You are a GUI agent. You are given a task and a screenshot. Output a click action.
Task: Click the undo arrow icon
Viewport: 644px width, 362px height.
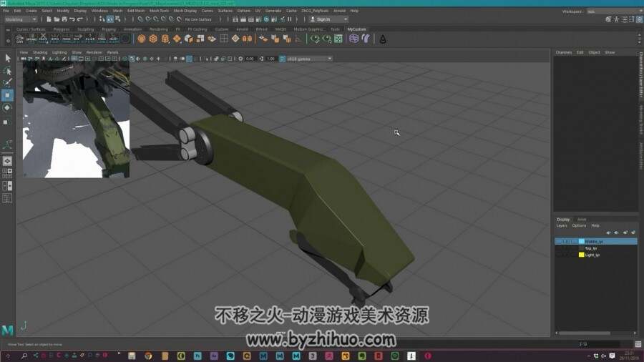pyautogui.click(x=72, y=19)
